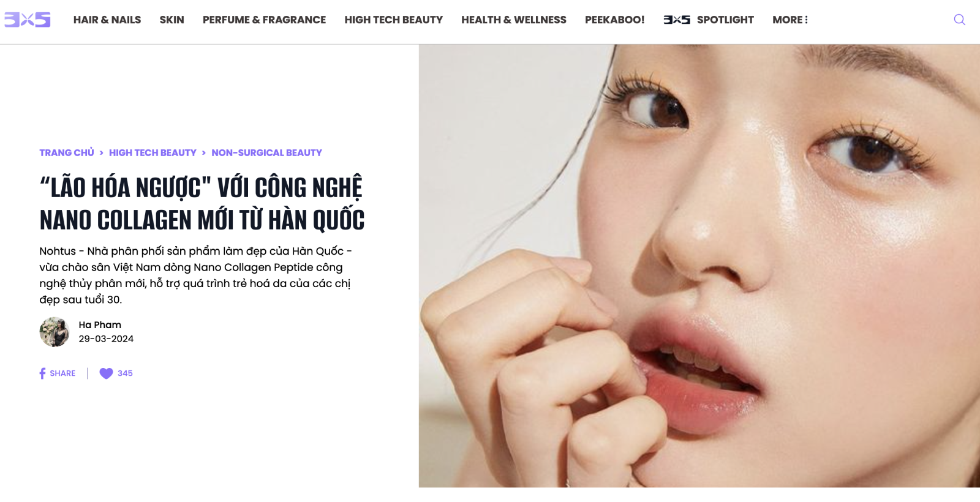Viewport: 980px width, 502px height.
Task: Click Ha Pham's author avatar
Action: click(55, 332)
